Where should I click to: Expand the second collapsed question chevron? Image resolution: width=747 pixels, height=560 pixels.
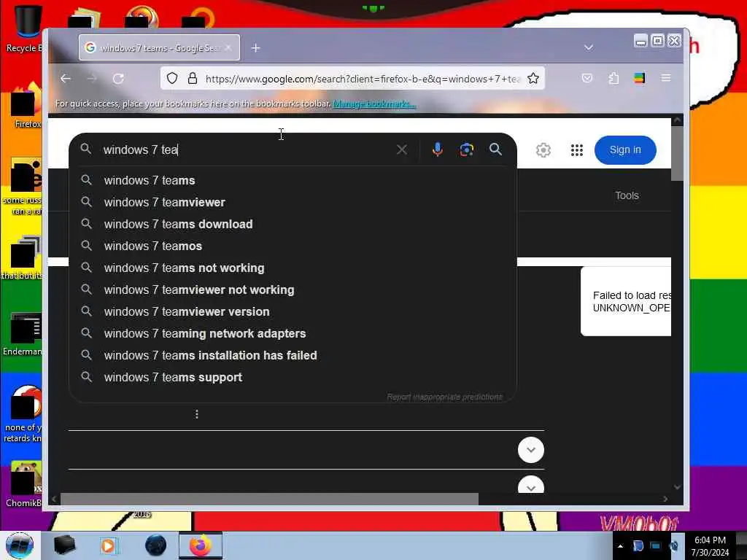(531, 485)
